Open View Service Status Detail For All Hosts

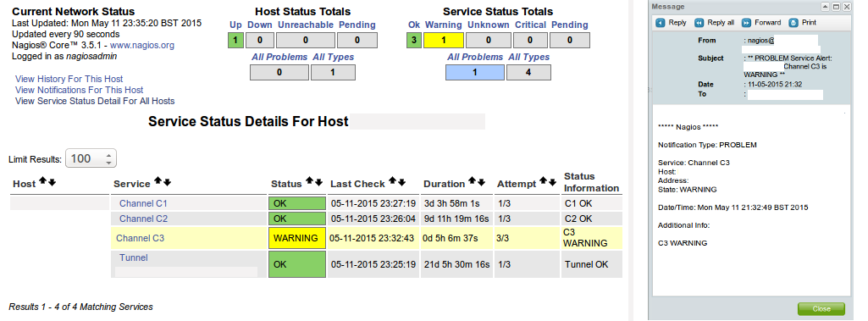[x=95, y=101]
